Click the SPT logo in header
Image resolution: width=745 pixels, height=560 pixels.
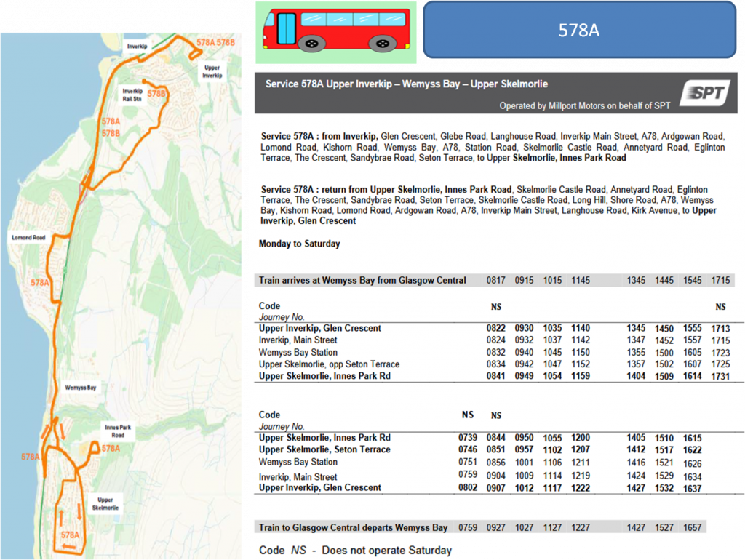click(706, 92)
